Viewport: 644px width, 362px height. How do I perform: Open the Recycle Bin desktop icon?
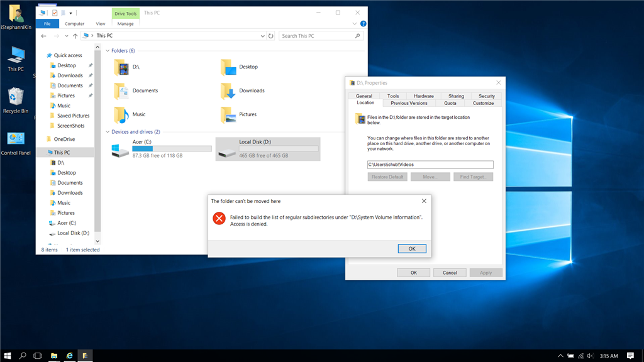(x=16, y=101)
